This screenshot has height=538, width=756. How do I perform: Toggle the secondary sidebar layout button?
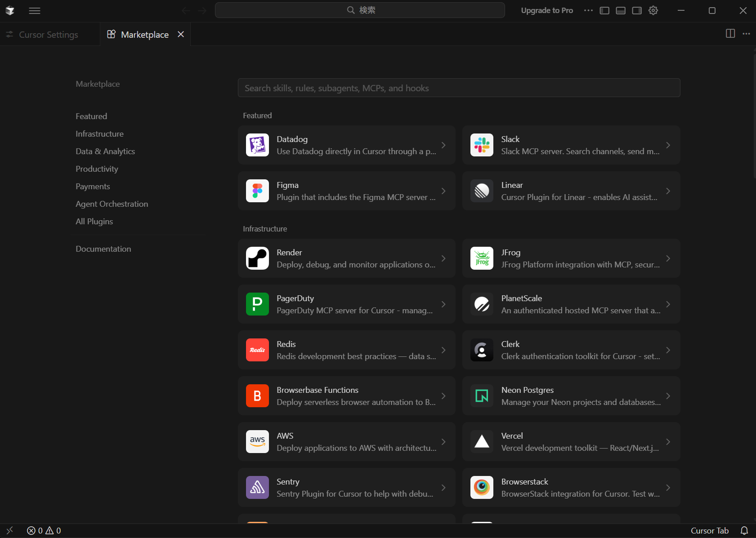pos(637,10)
